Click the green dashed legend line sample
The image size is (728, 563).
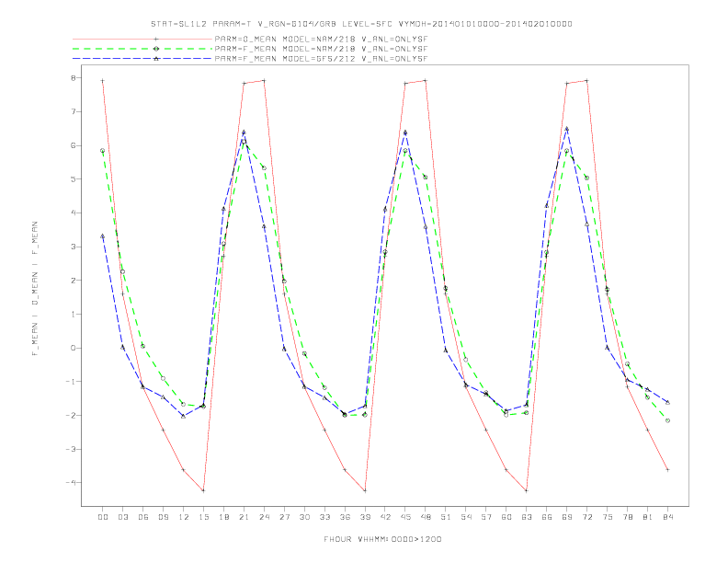pos(142,49)
